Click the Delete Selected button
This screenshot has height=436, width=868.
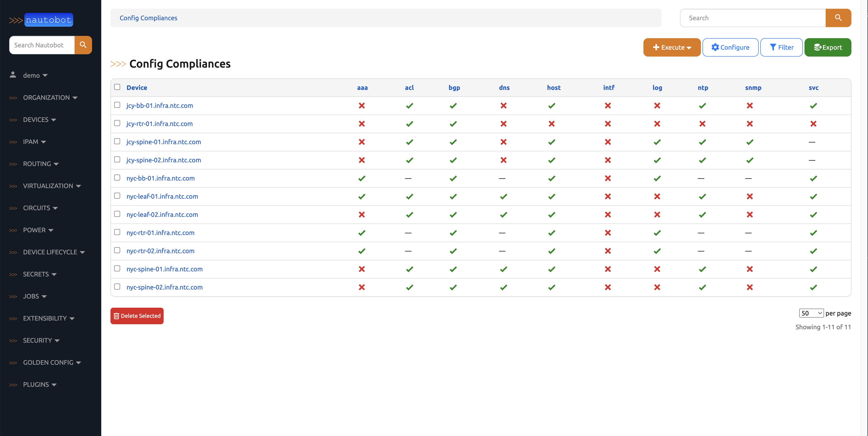[137, 316]
